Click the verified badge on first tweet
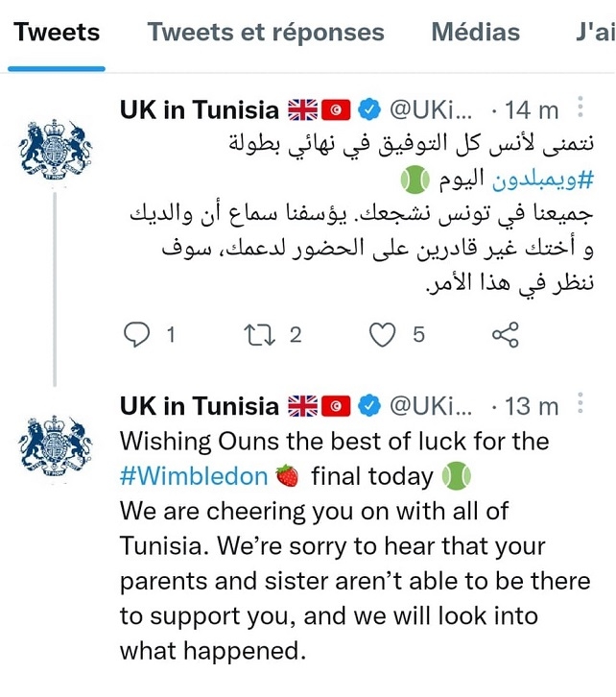 369,109
